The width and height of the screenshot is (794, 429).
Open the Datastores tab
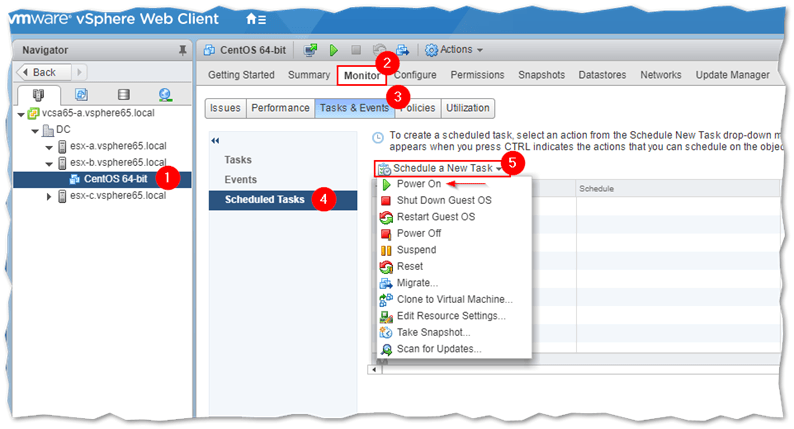(x=602, y=75)
